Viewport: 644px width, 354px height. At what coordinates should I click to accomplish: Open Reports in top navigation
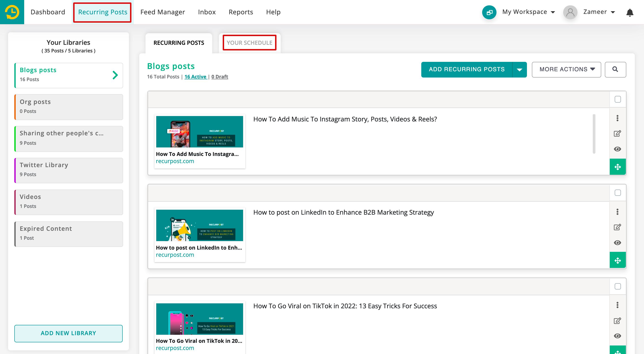[240, 12]
